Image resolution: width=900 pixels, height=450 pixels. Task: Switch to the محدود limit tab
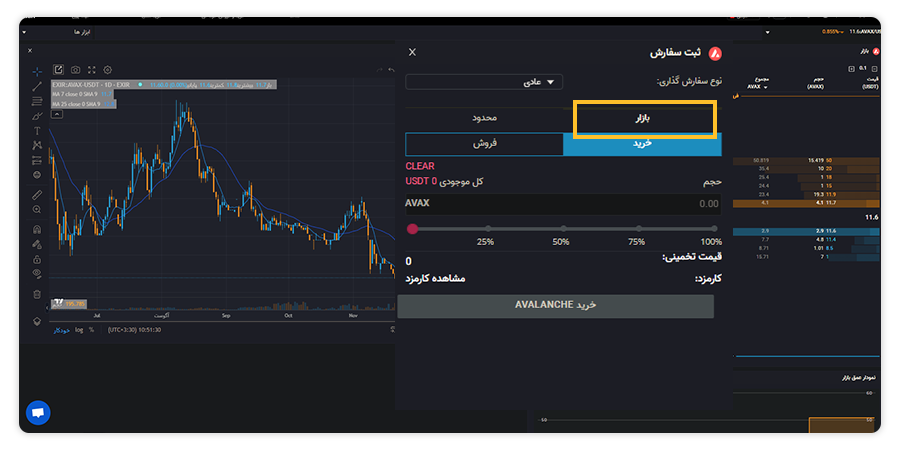coord(484,118)
